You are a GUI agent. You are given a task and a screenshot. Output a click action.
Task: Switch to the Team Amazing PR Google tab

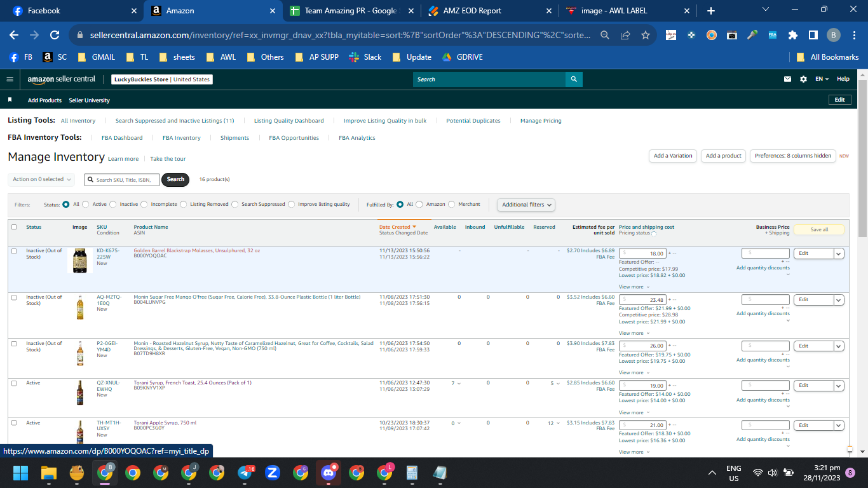[x=351, y=11]
